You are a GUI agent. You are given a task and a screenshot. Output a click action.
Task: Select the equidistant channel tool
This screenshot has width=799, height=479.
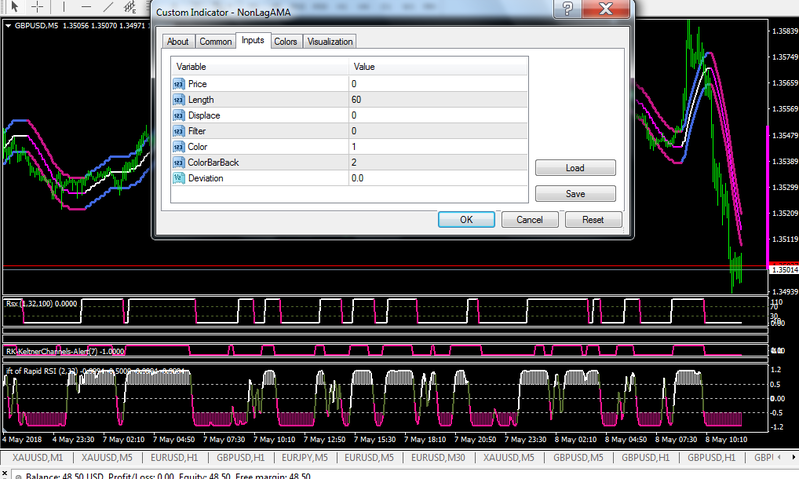130,7
